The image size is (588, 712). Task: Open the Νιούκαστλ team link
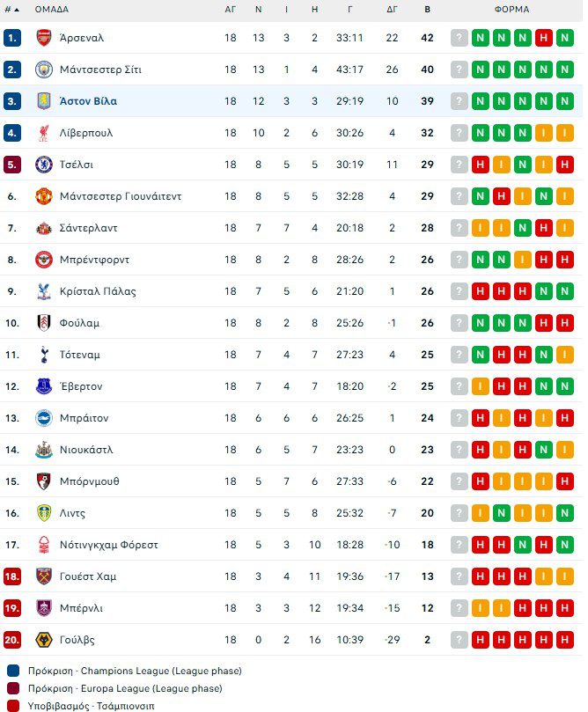(x=86, y=450)
